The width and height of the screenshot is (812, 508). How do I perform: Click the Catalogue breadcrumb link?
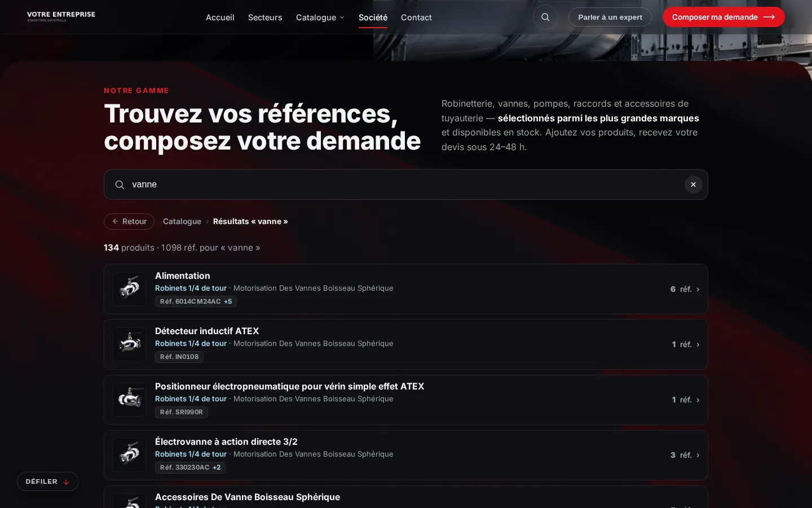(182, 221)
